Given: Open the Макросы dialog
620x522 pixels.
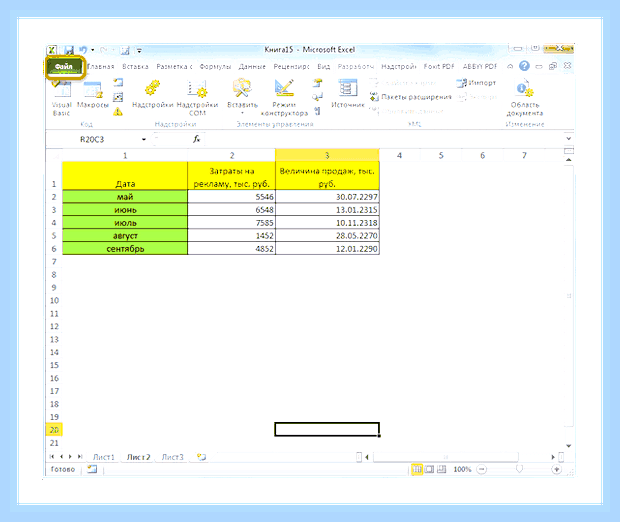Looking at the screenshot, I should coord(93,96).
